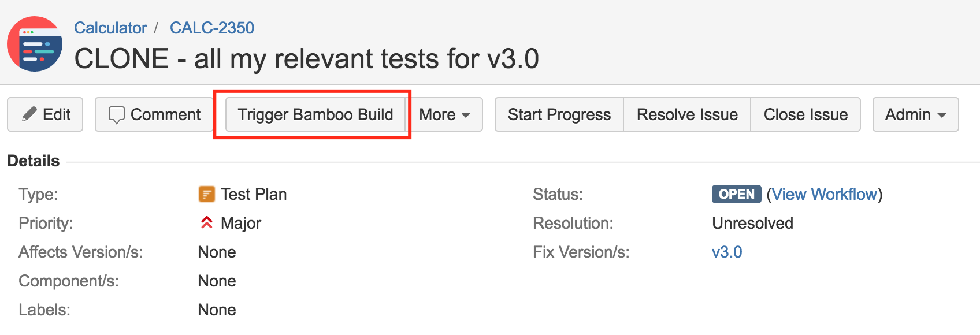Open the CALC-2350 issue key link
The image size is (980, 335).
coord(212,28)
